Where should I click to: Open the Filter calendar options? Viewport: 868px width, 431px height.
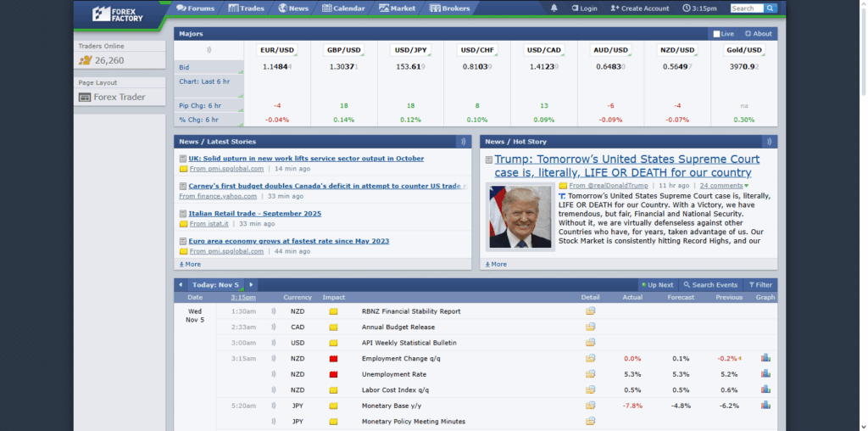pos(760,285)
